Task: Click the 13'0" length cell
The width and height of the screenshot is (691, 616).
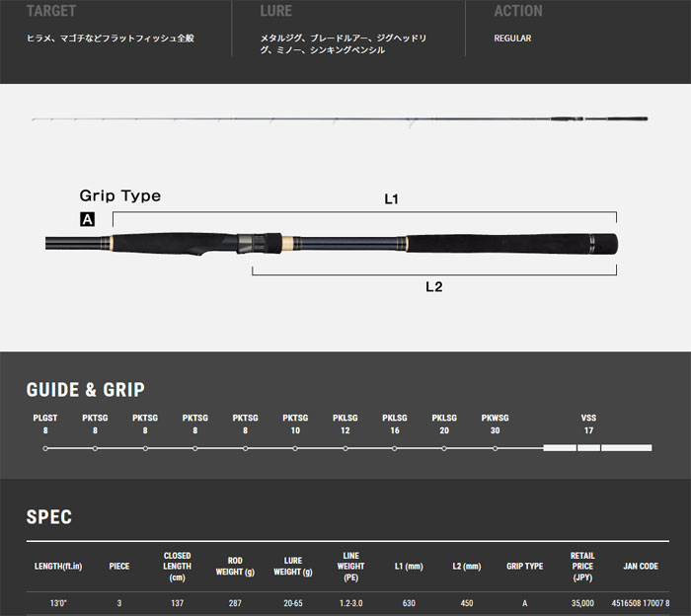Action: (58, 603)
